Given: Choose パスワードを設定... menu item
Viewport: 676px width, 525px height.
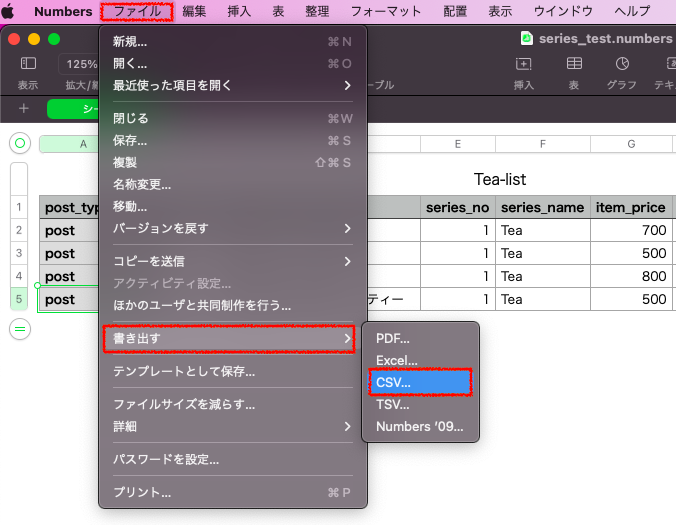Looking at the screenshot, I should 233,459.
